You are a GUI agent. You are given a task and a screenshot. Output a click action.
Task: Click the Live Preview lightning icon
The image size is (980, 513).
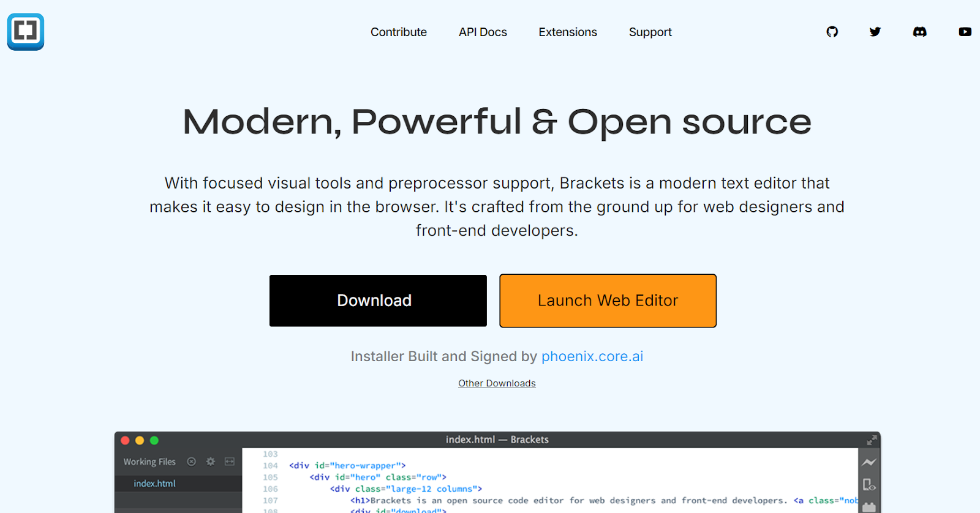[869, 462]
